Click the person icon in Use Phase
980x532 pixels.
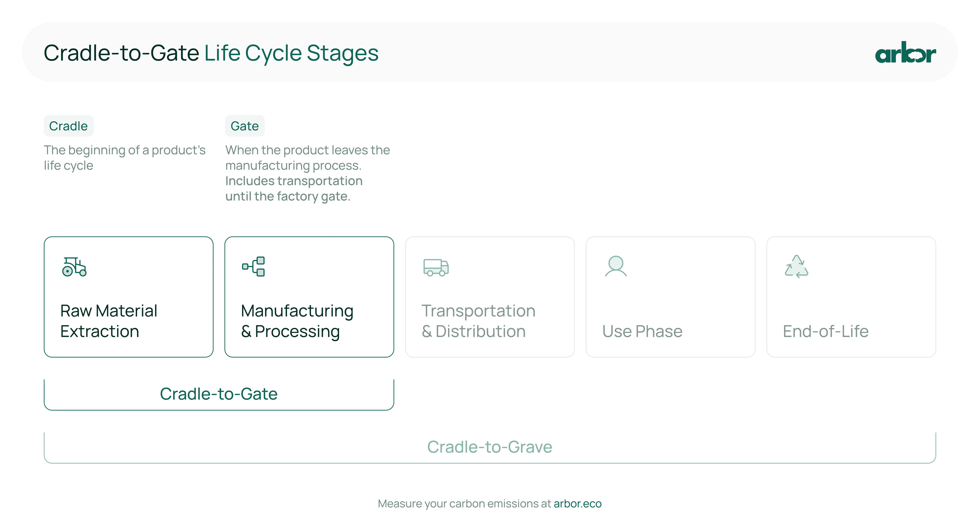pyautogui.click(x=616, y=266)
